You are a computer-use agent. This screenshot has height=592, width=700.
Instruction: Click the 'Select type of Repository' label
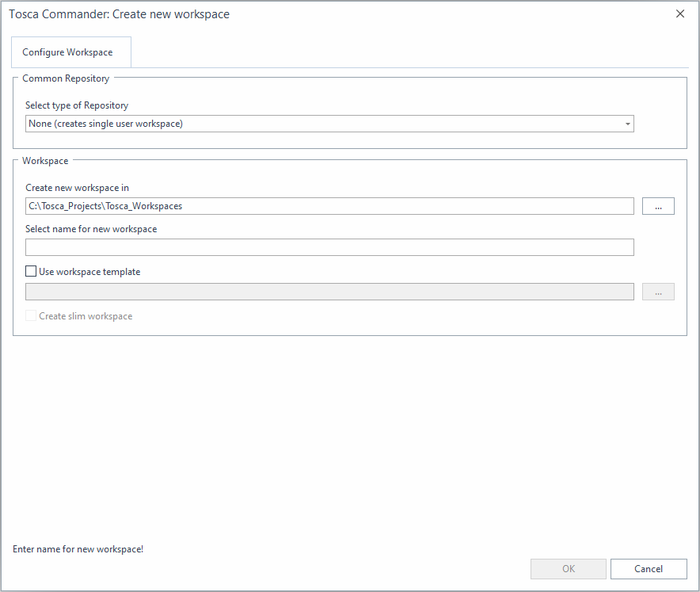[77, 105]
